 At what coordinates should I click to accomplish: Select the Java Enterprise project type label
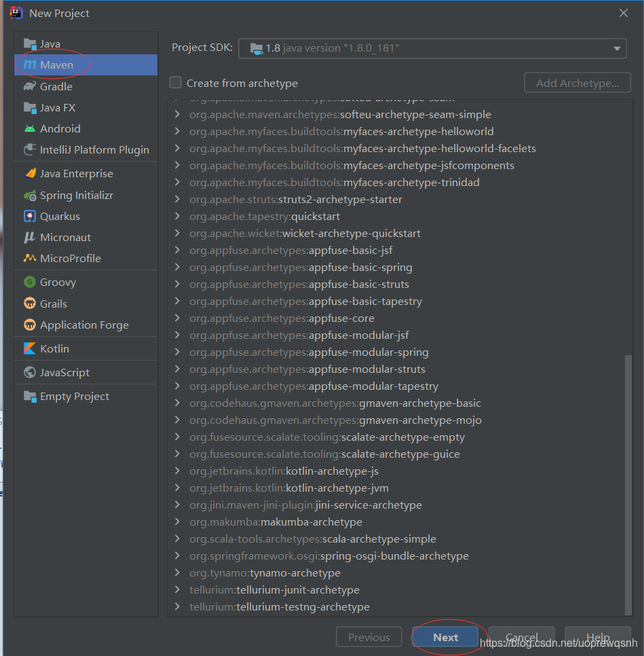click(x=77, y=174)
